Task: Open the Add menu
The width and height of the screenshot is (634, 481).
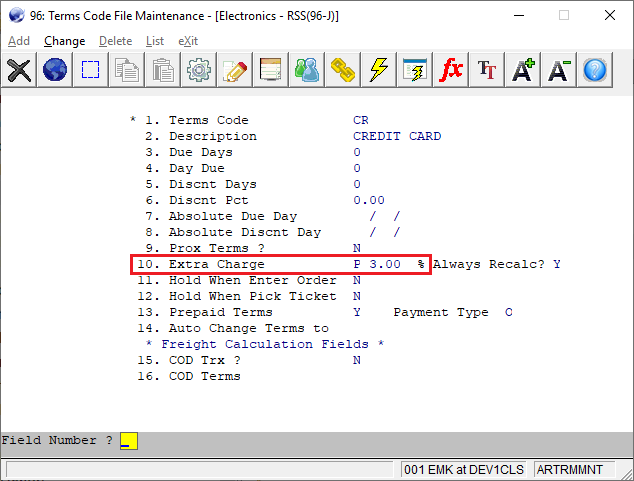Action: [19, 41]
